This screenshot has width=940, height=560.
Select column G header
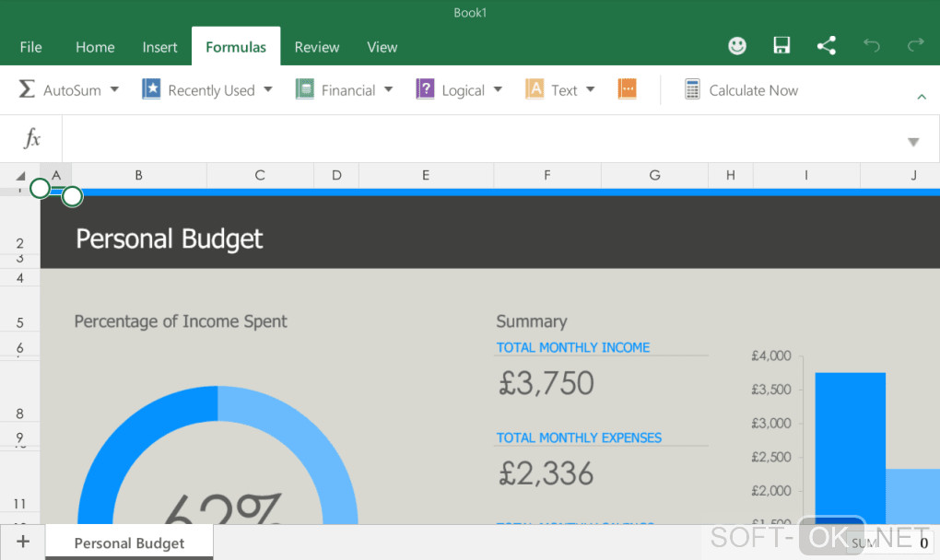coord(654,175)
